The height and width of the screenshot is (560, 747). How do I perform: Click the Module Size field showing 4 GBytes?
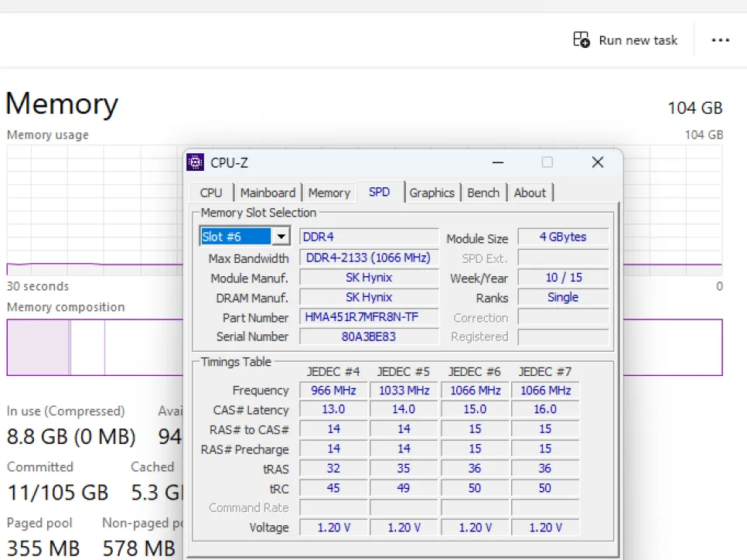pos(563,237)
